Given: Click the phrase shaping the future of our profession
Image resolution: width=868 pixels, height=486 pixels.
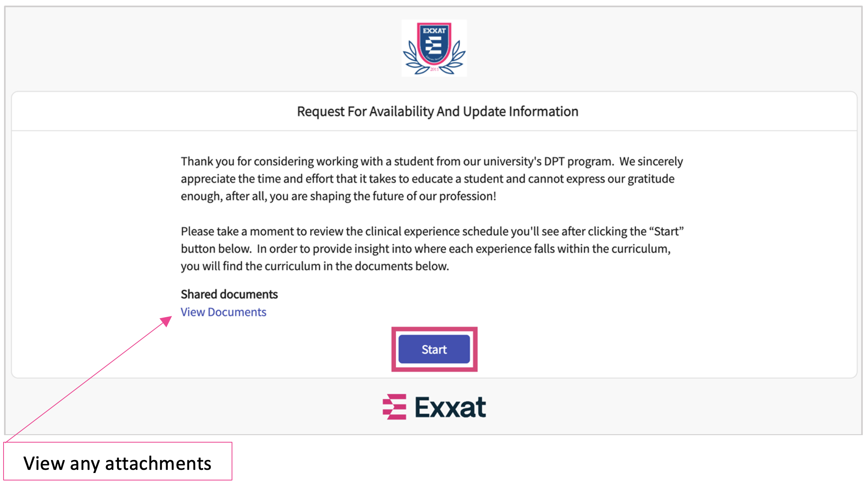Looking at the screenshot, I should click(x=402, y=196).
